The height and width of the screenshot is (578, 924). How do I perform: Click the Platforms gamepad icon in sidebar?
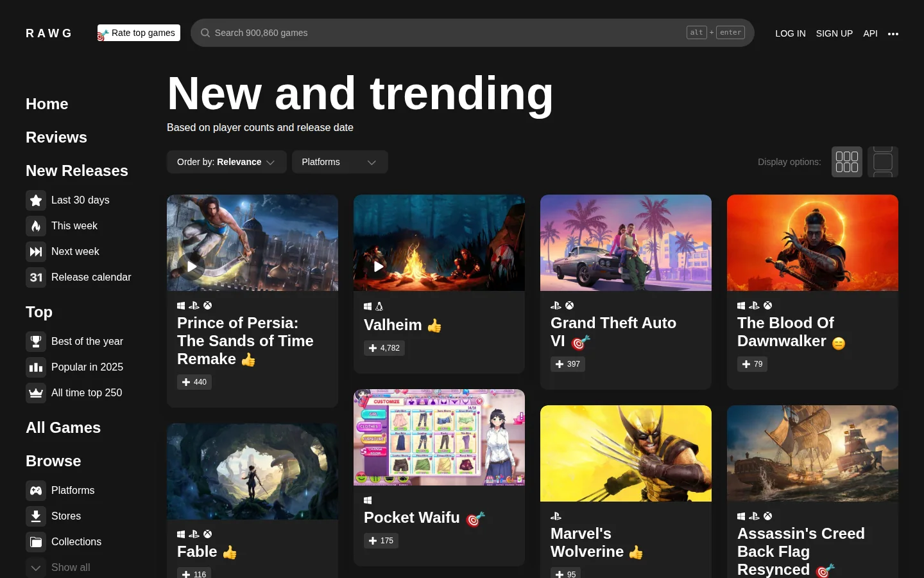(36, 491)
